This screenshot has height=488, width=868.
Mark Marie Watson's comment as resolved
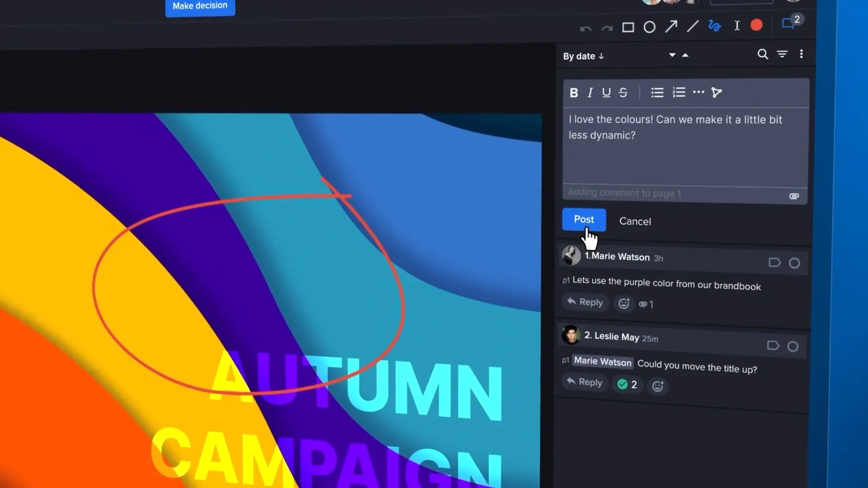click(x=794, y=263)
